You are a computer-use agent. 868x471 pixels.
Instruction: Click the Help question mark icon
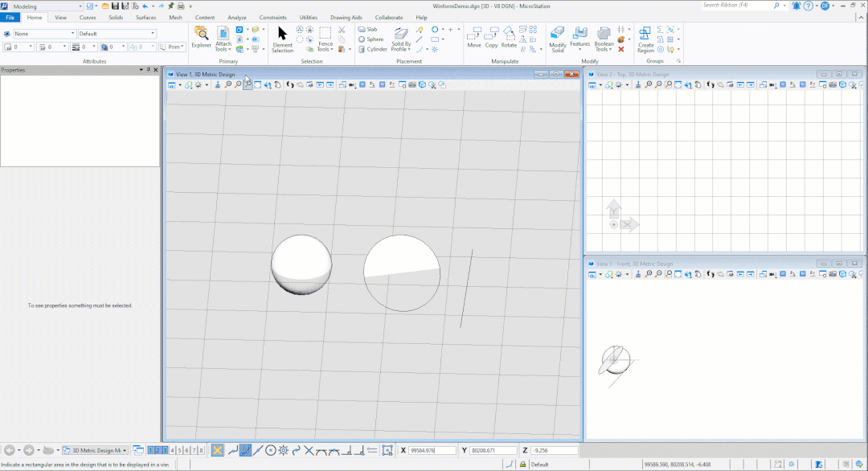pyautogui.click(x=809, y=6)
